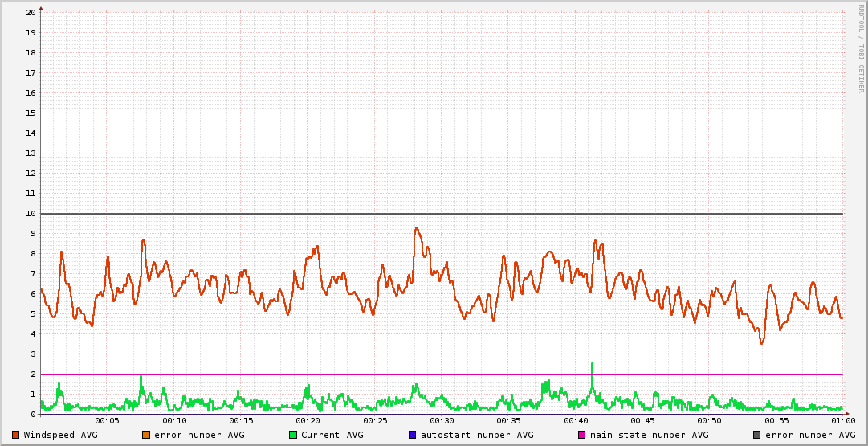Click the 10 value on the y-axis
Viewport: 868px width, 446px height.
tap(31, 213)
